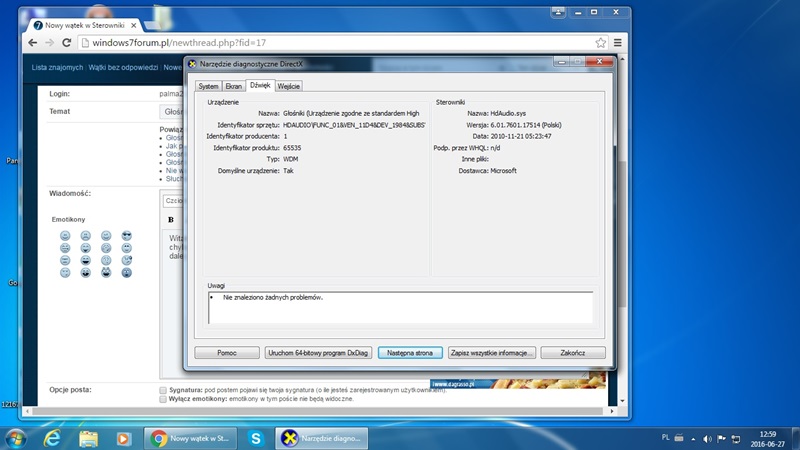Viewport: 800px width, 450px height.
Task: Bookmark this page with the star
Action: click(601, 43)
